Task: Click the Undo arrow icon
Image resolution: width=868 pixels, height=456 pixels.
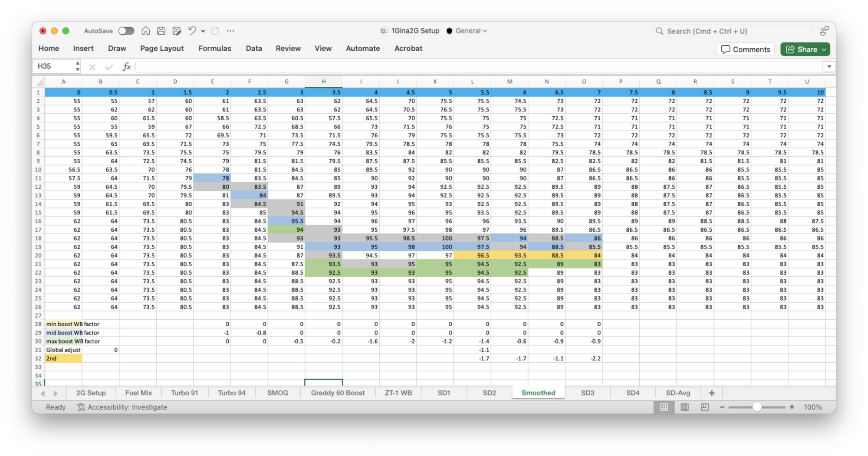Action: [192, 30]
